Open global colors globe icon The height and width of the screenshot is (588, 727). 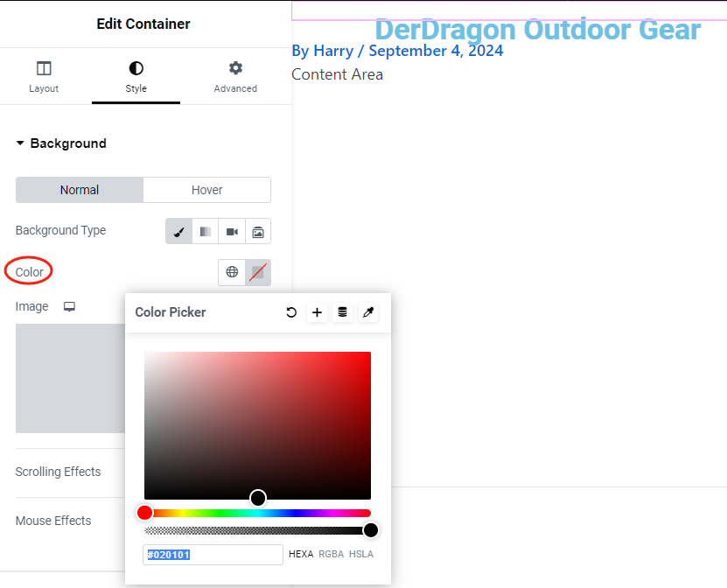click(x=232, y=272)
